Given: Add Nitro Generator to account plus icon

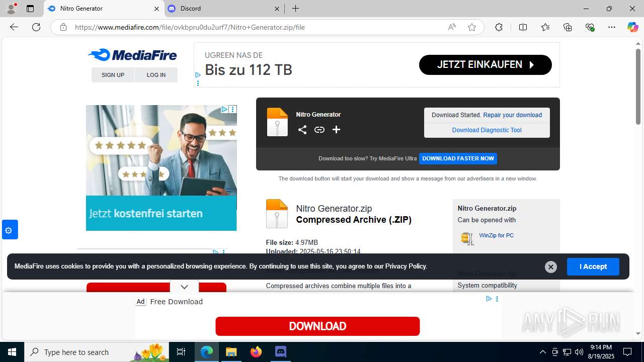Looking at the screenshot, I should pos(337,130).
